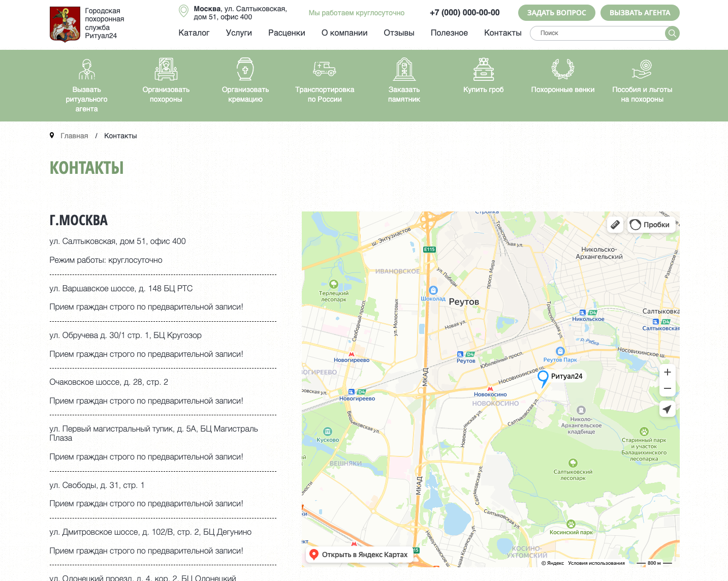The width and height of the screenshot is (728, 581).
Task: Click the search magnifier button
Action: 672,33
